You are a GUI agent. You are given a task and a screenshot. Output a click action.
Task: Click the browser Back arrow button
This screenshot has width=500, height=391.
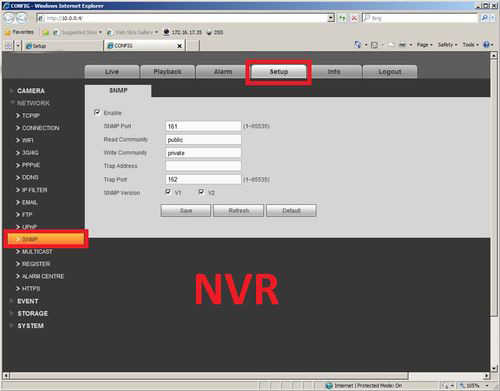[x=9, y=18]
